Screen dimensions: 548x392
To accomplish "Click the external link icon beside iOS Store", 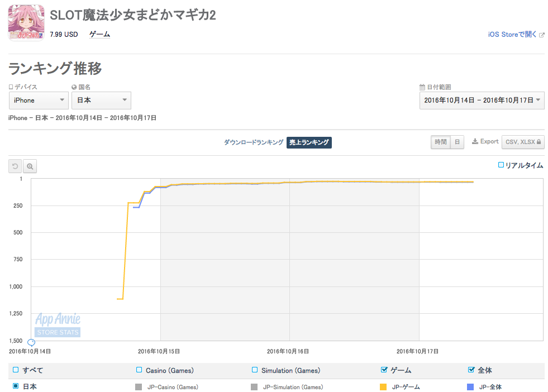I will click(542, 35).
